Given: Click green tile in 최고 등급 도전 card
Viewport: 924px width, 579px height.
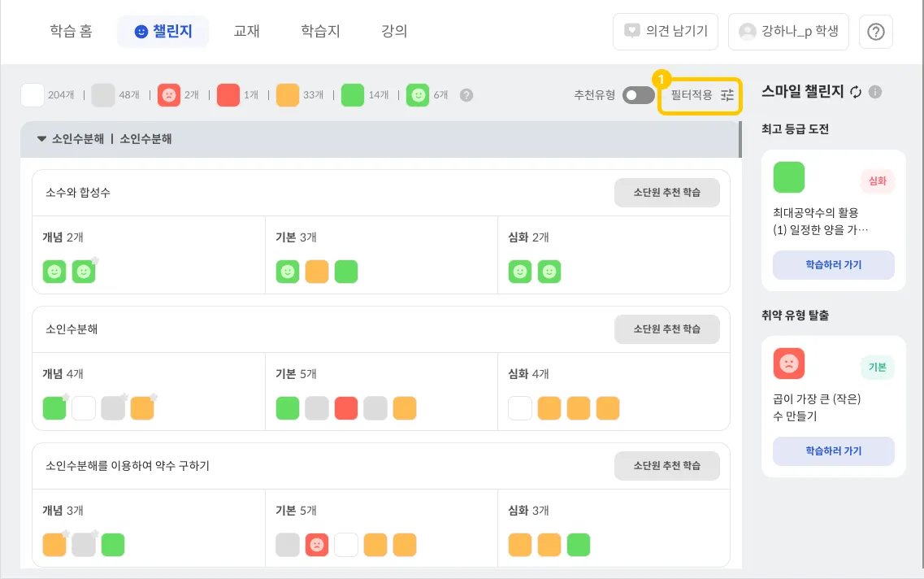Looking at the screenshot, I should 789,177.
